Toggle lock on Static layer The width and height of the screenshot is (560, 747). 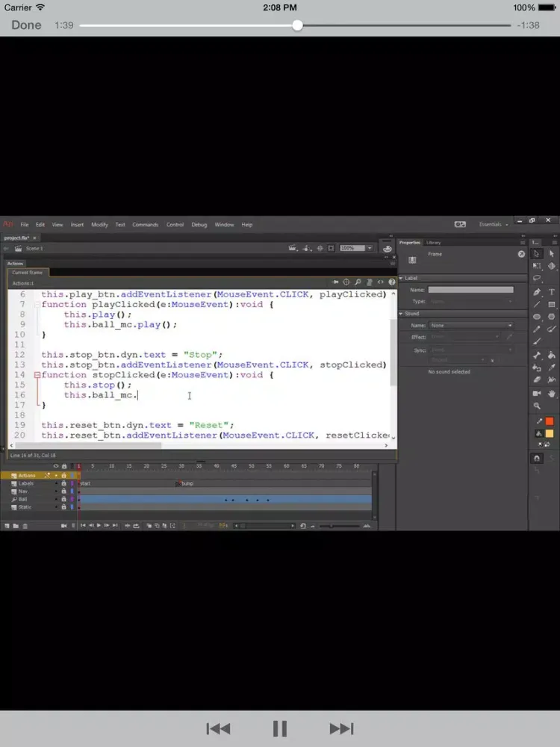pos(63,507)
